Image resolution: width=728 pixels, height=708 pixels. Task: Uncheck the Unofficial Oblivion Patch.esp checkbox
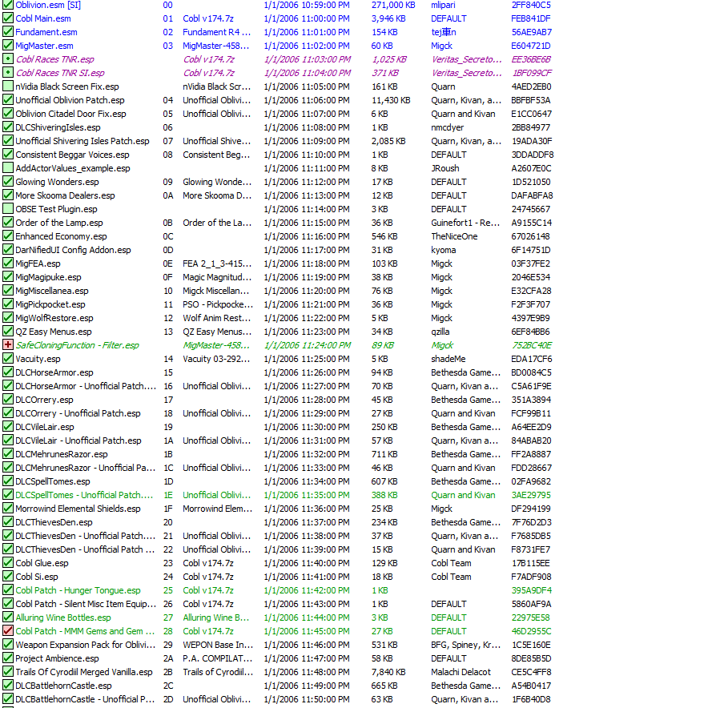[8, 100]
